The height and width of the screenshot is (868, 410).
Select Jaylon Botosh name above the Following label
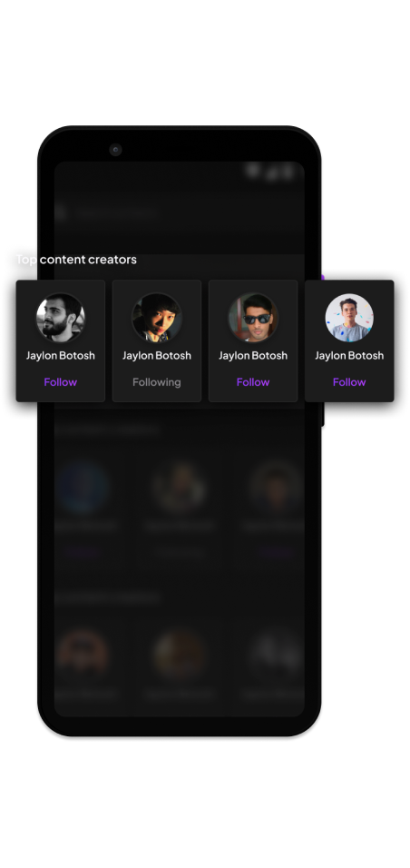(x=157, y=355)
